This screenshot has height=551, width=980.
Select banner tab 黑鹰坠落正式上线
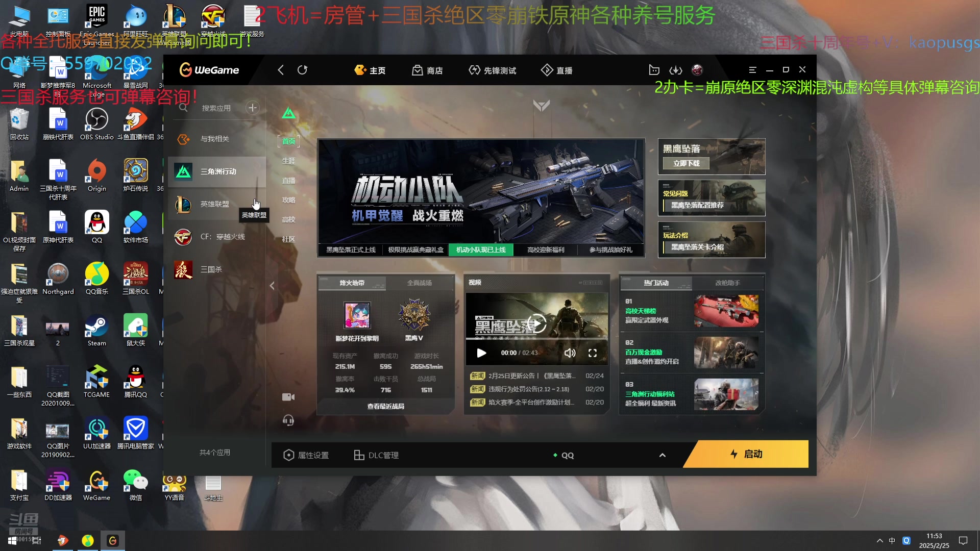click(x=351, y=250)
